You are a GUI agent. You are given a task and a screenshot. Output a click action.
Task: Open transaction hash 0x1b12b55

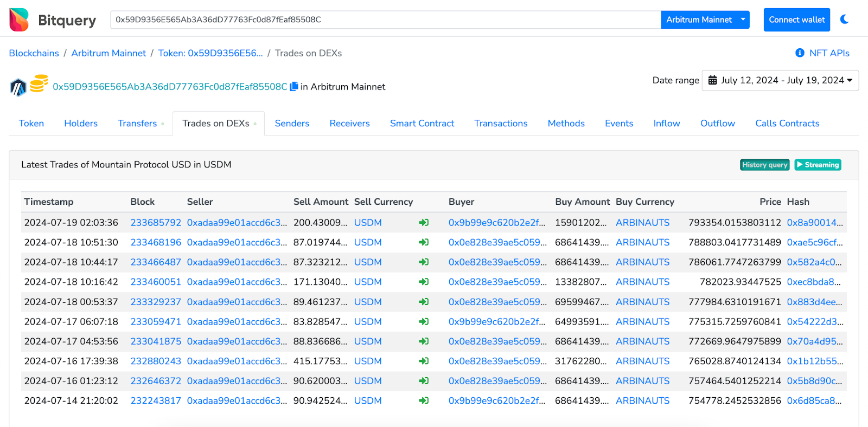815,361
